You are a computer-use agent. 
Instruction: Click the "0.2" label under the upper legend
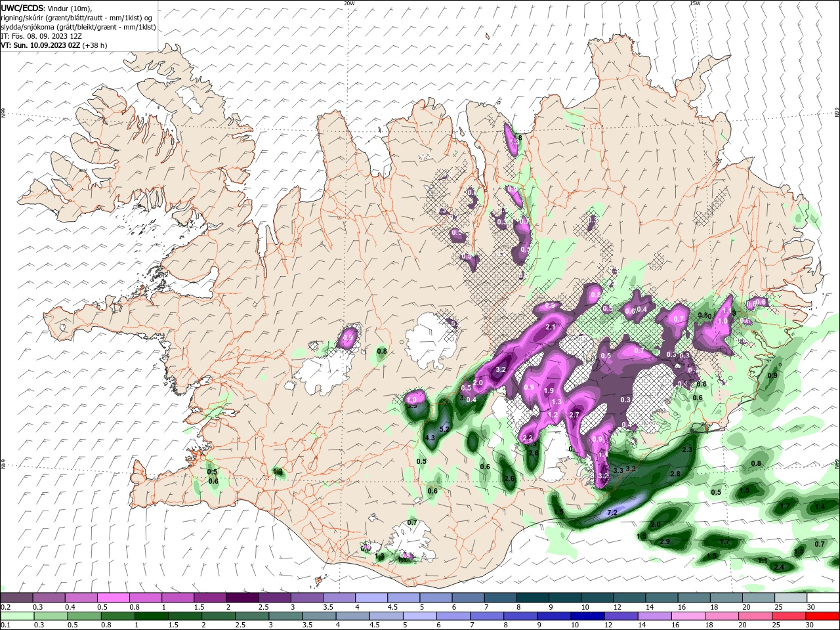6,607
